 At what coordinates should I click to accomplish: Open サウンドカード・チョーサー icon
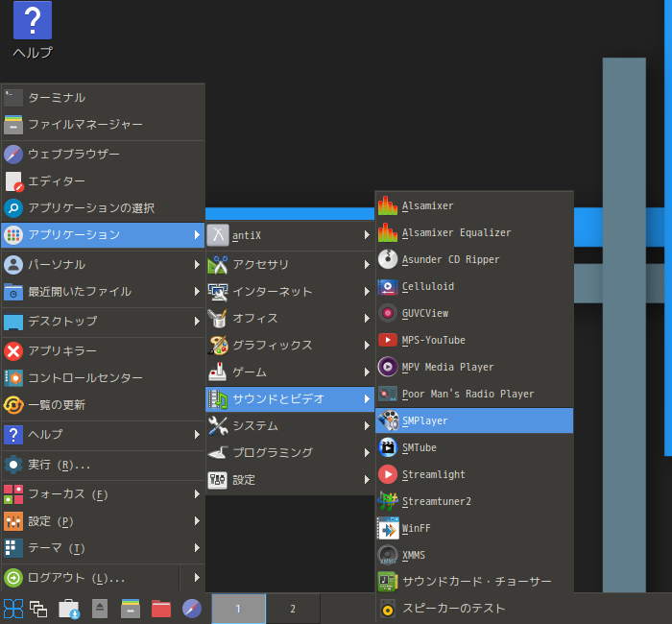pyautogui.click(x=388, y=582)
